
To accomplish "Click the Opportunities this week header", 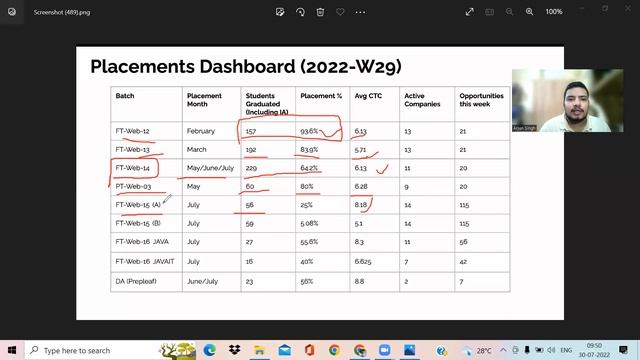I will (481, 100).
